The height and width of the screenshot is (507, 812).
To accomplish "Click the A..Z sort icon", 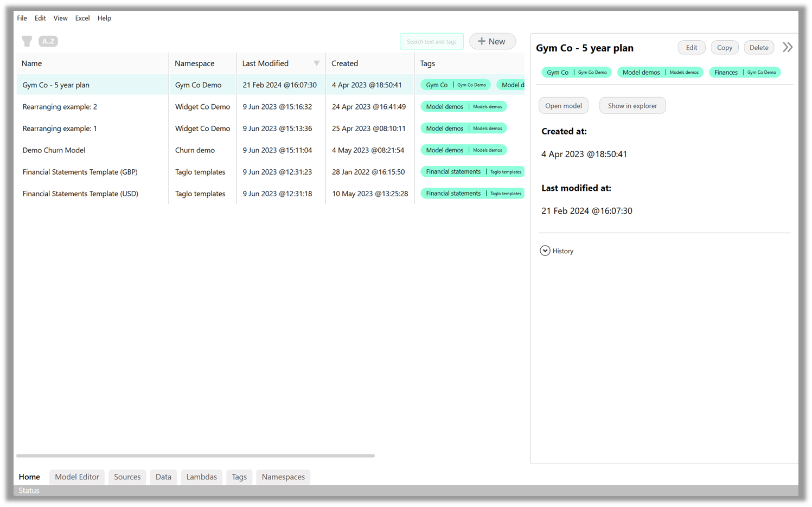I will (48, 41).
